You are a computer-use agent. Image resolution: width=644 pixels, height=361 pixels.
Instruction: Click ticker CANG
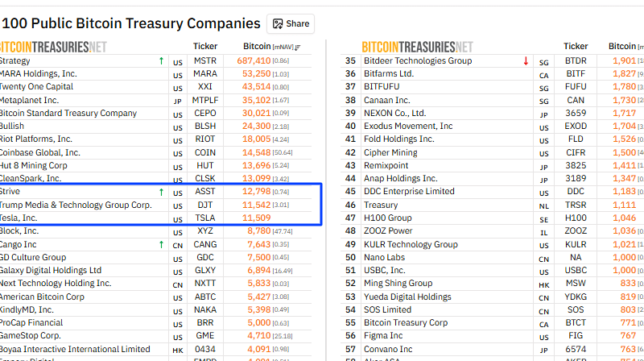(205, 245)
